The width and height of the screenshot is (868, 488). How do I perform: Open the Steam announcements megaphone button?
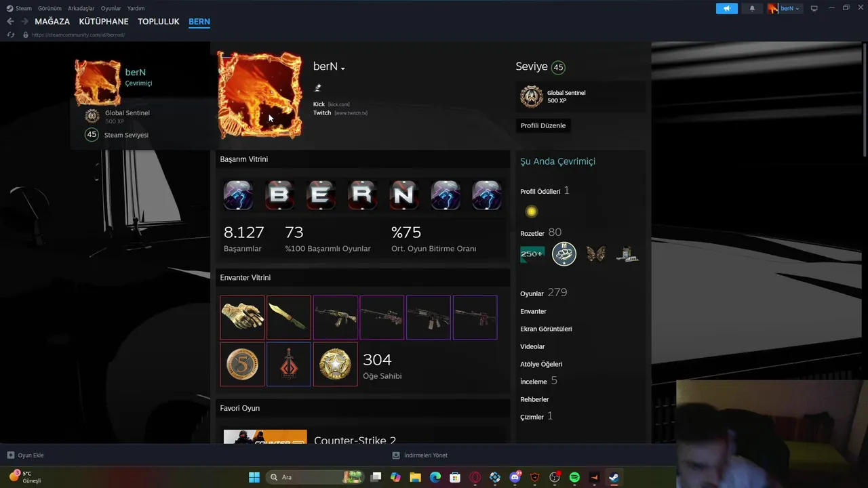click(726, 8)
